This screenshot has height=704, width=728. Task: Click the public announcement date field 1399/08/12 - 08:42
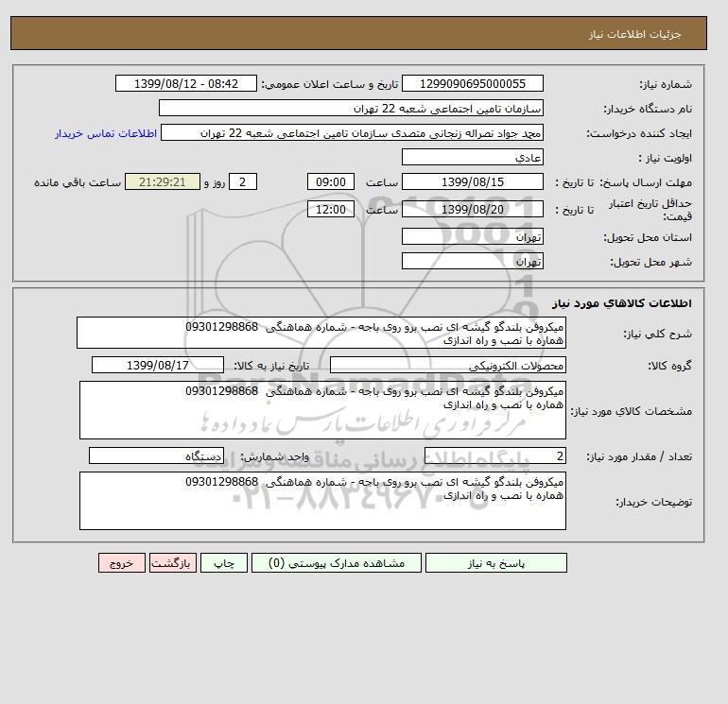[185, 83]
